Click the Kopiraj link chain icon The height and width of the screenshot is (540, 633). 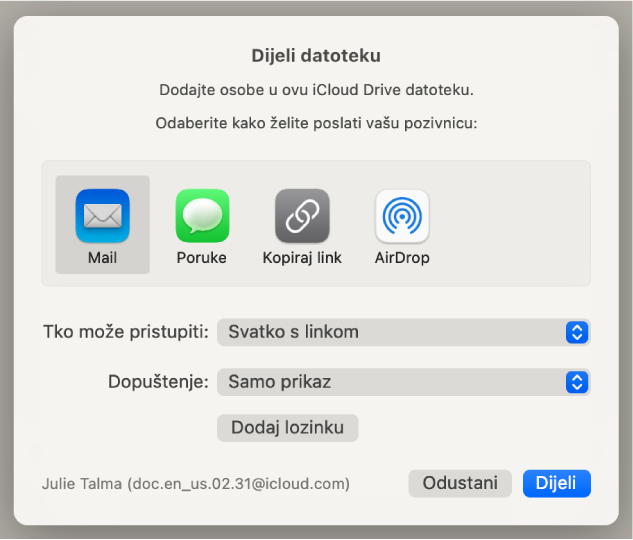(x=302, y=216)
